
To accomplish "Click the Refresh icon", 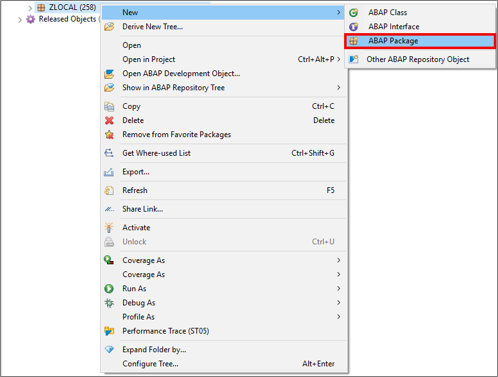I will tap(109, 191).
